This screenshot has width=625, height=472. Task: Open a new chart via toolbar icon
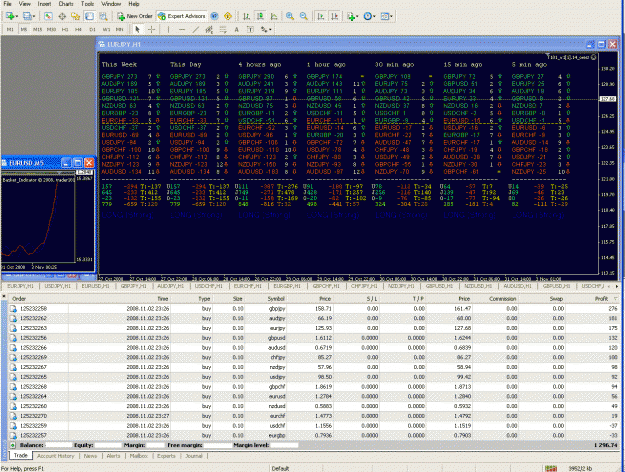[10, 16]
